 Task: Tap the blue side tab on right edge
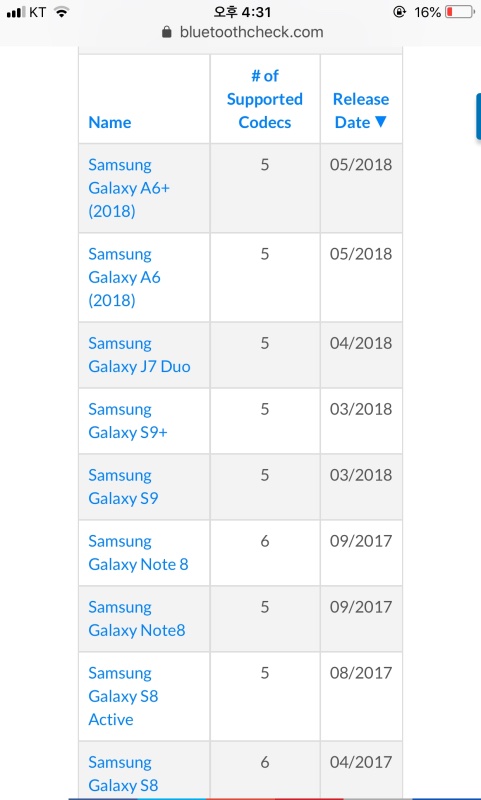coord(478,116)
